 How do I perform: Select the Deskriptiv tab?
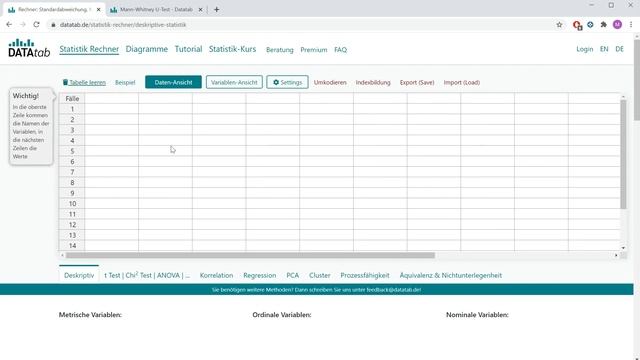[x=79, y=275]
